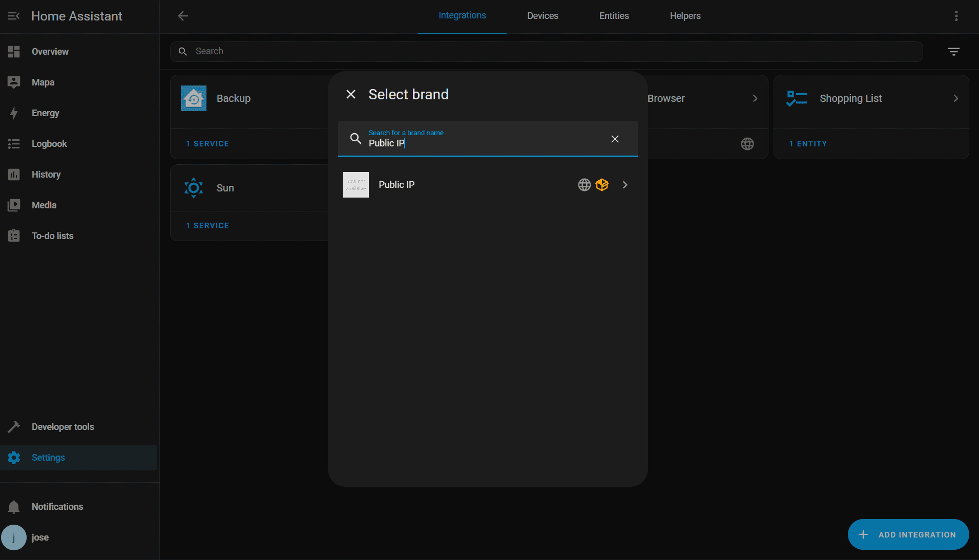The height and width of the screenshot is (560, 979).
Task: Open the To-do lists clipboard icon
Action: [14, 236]
